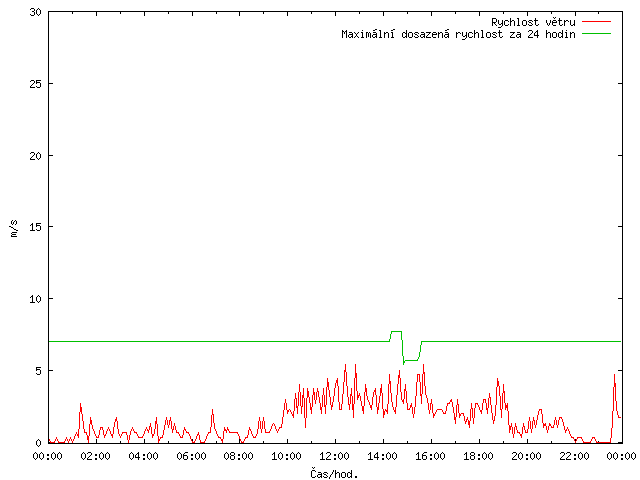The width and height of the screenshot is (640, 480).
Task: Click the 10:00 time label
Action: 287,456
